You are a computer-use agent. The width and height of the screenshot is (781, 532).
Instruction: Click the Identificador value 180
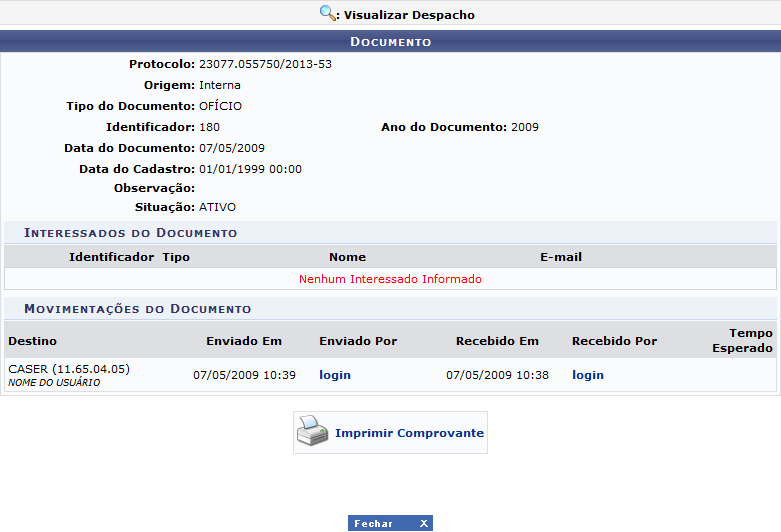tap(210, 127)
